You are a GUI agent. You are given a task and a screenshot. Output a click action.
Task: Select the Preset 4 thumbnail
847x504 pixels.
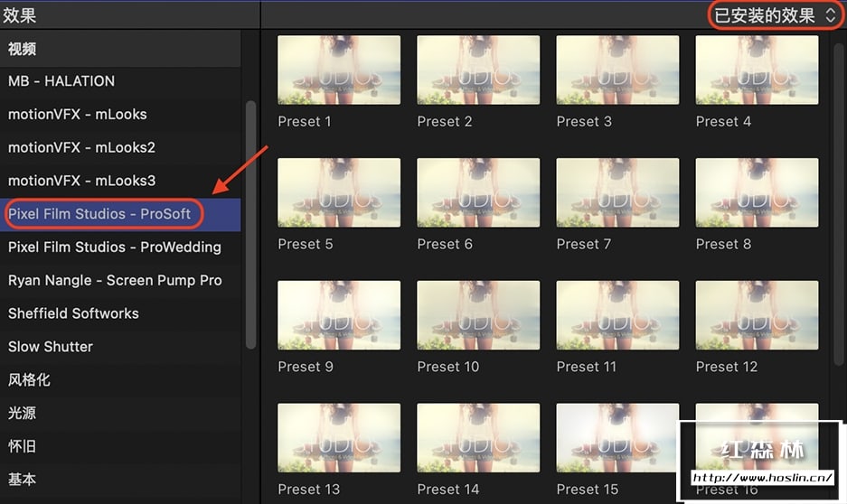pos(758,70)
